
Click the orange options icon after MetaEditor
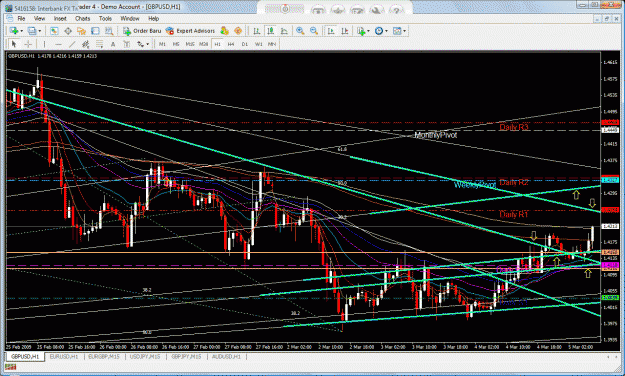click(238, 31)
